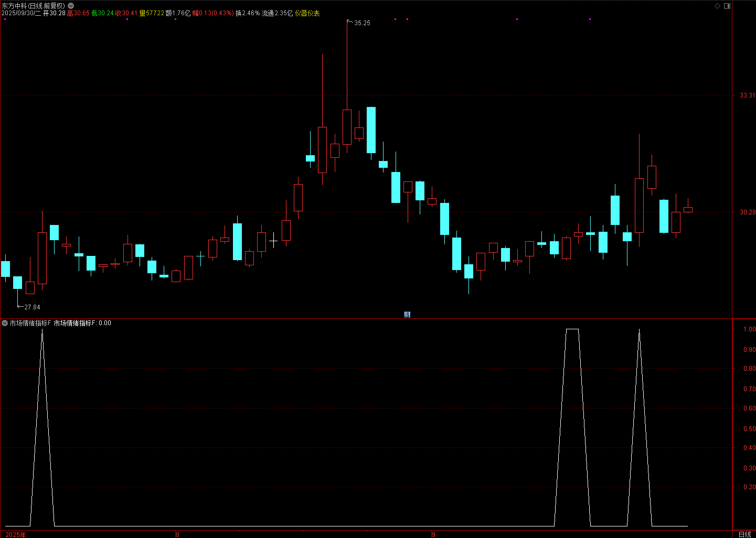Screen dimensions: 756x538
Task: Open the 财 financial marker on chart
Action: [x=407, y=315]
